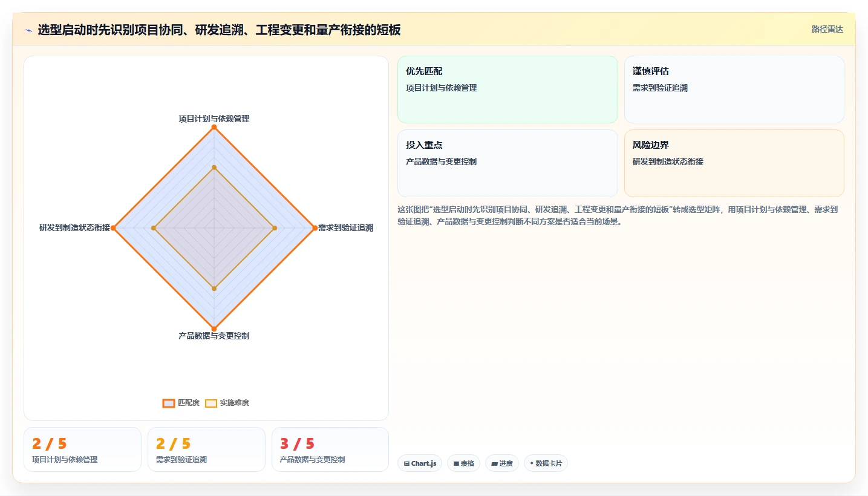Click the orange 匹配度 point at the top vertex

214,126
